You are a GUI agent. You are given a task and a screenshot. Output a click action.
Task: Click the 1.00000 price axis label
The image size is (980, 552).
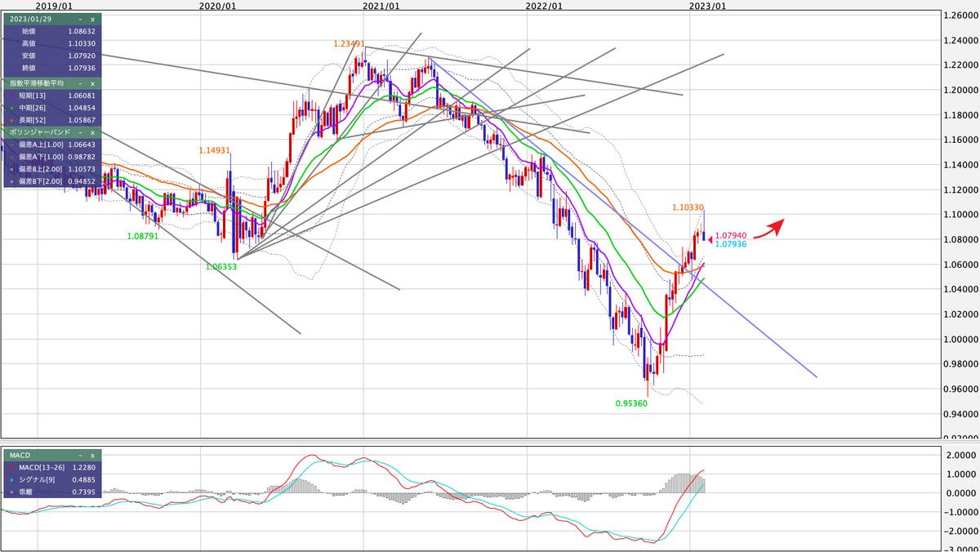(960, 340)
